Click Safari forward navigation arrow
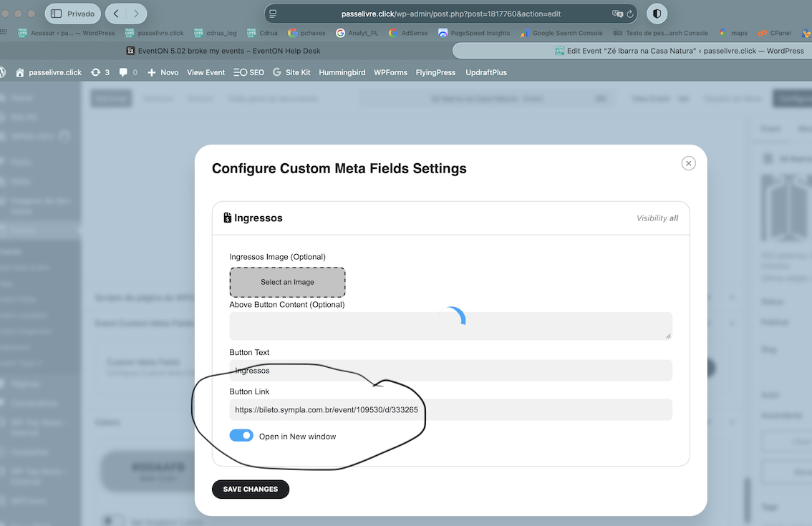Image resolution: width=812 pixels, height=526 pixels. [136, 14]
